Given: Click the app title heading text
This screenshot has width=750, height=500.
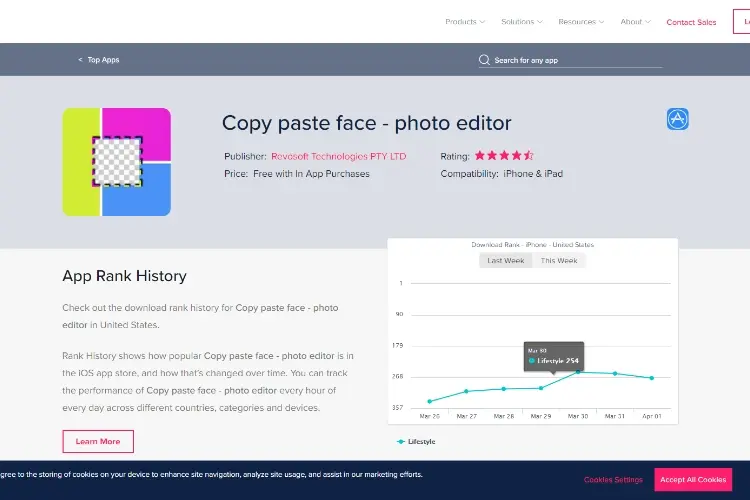Looking at the screenshot, I should point(366,123).
